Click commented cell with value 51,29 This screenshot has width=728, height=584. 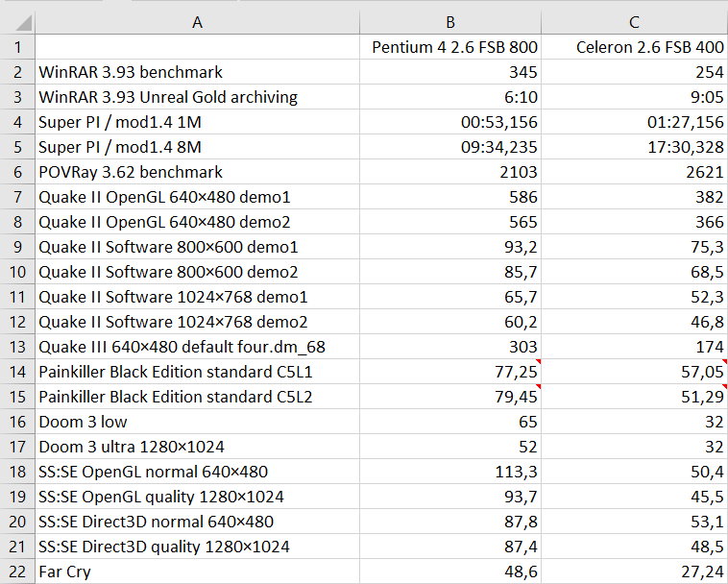(634, 397)
